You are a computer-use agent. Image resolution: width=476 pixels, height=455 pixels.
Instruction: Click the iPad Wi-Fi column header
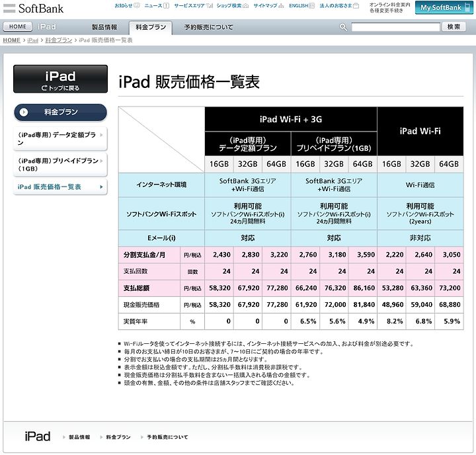(420, 131)
